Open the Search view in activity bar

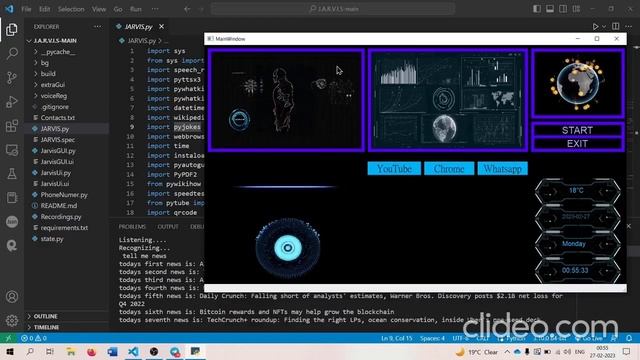tap(12, 53)
